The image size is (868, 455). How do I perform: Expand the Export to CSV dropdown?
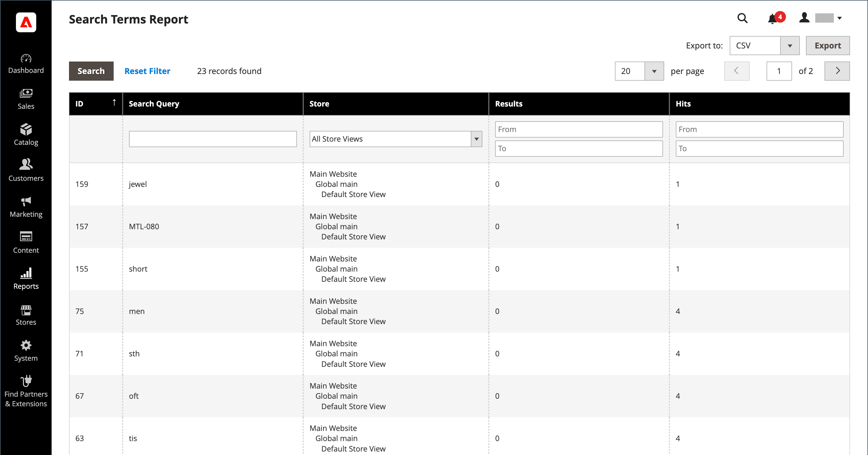pos(789,46)
